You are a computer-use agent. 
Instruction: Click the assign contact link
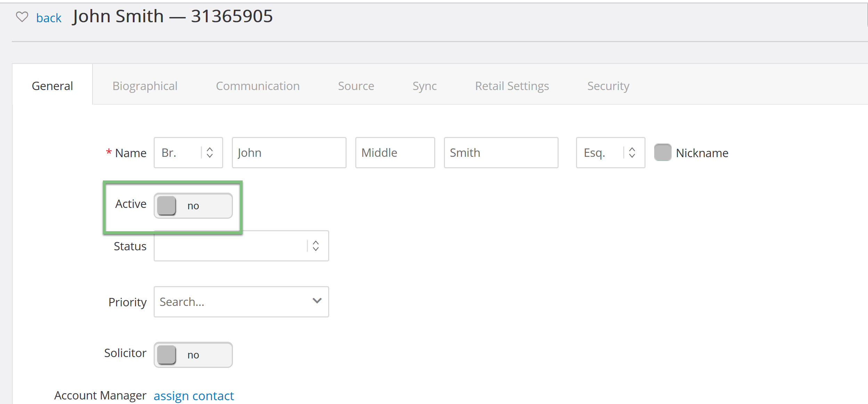(194, 396)
